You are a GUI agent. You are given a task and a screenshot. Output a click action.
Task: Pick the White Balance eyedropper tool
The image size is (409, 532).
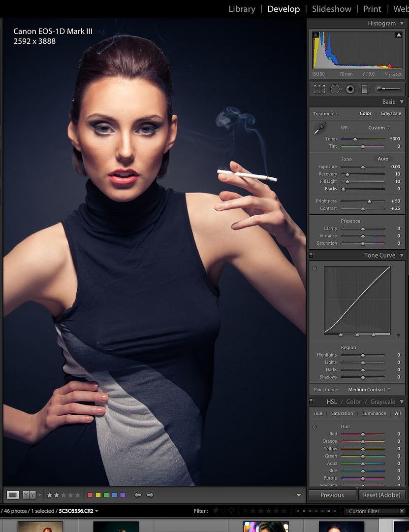click(319, 129)
